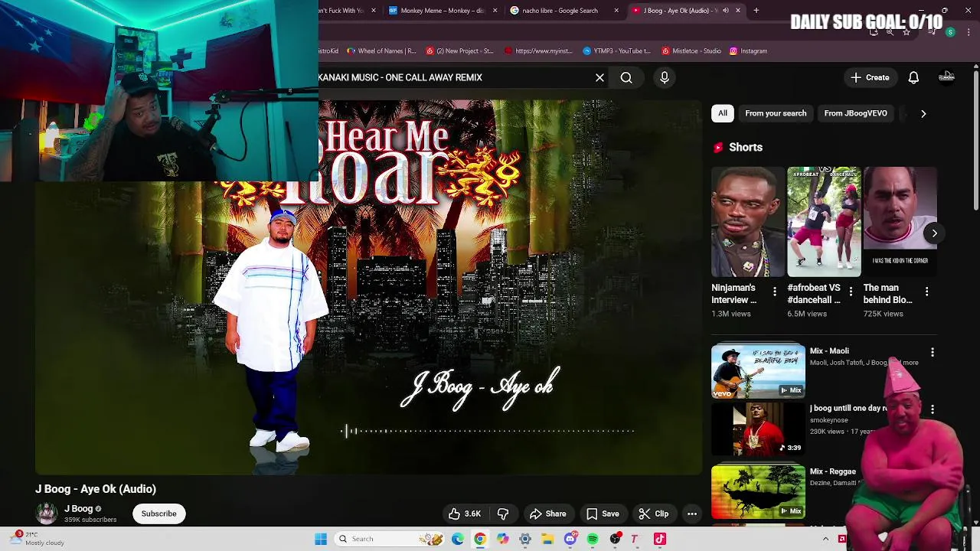Switch to J Boog - Aye Ok tab
The width and height of the screenshot is (980, 551).
676,11
